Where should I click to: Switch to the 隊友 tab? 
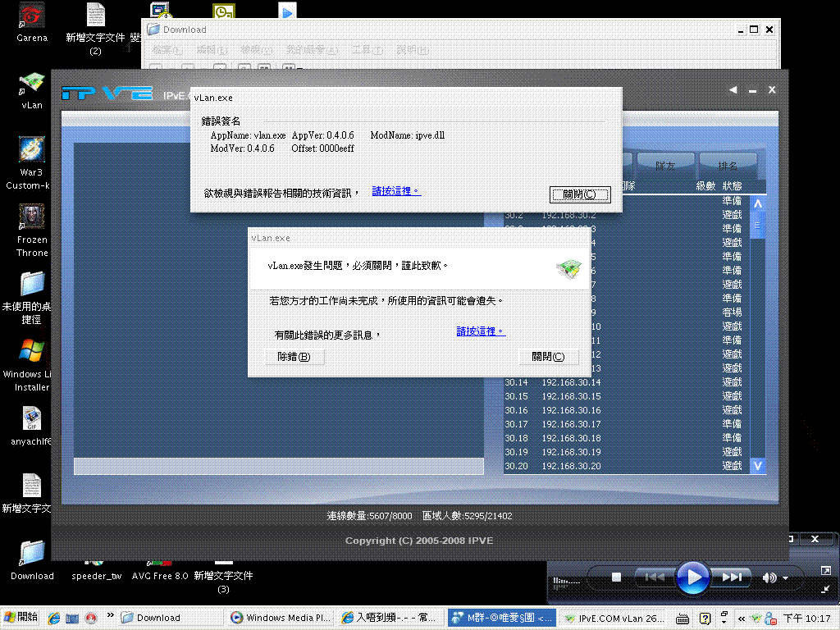664,166
